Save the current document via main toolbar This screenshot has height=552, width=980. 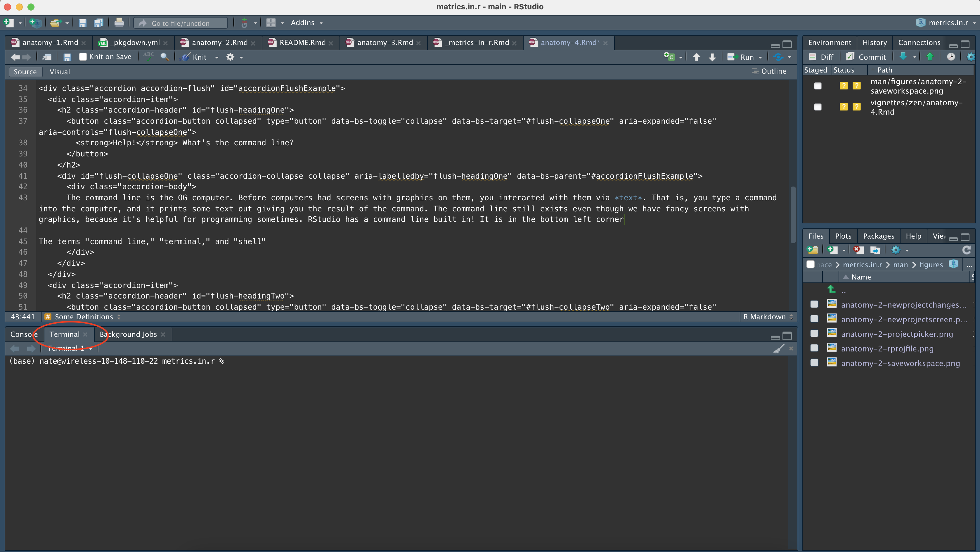click(82, 23)
